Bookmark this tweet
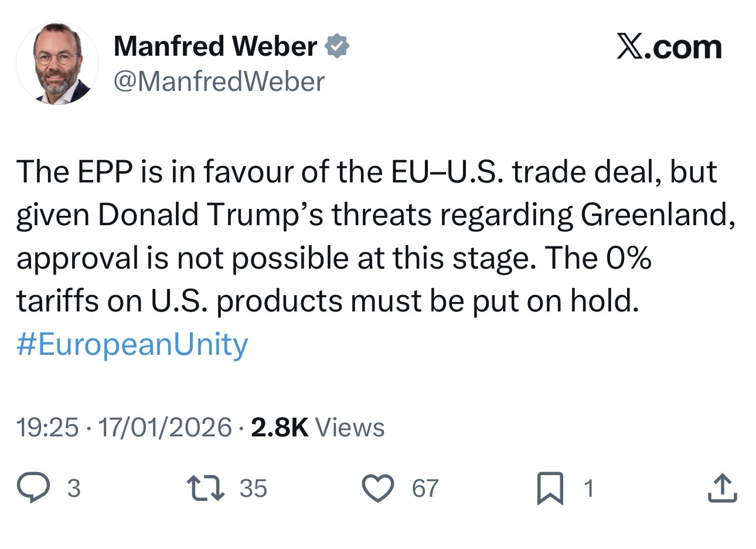Screen dimensions: 756x549 (550, 489)
